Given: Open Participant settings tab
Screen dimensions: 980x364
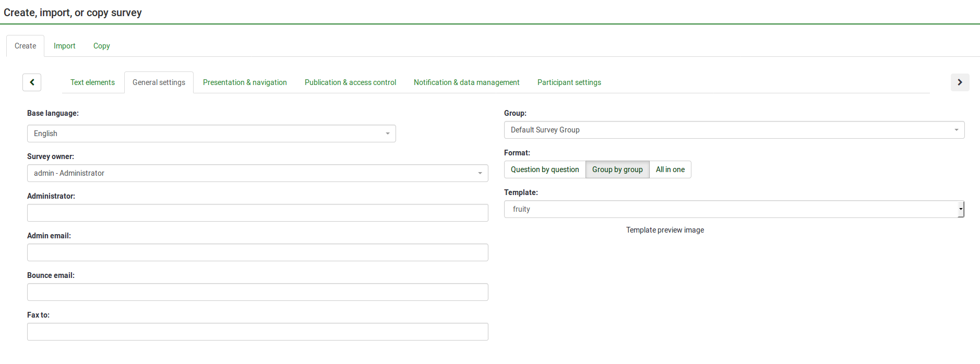Looking at the screenshot, I should [569, 82].
